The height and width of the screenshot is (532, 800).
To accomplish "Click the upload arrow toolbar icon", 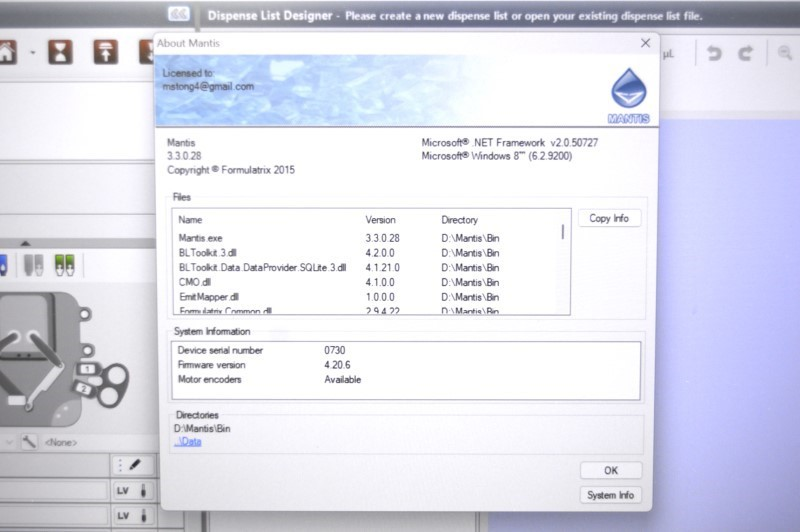I will tap(106, 52).
